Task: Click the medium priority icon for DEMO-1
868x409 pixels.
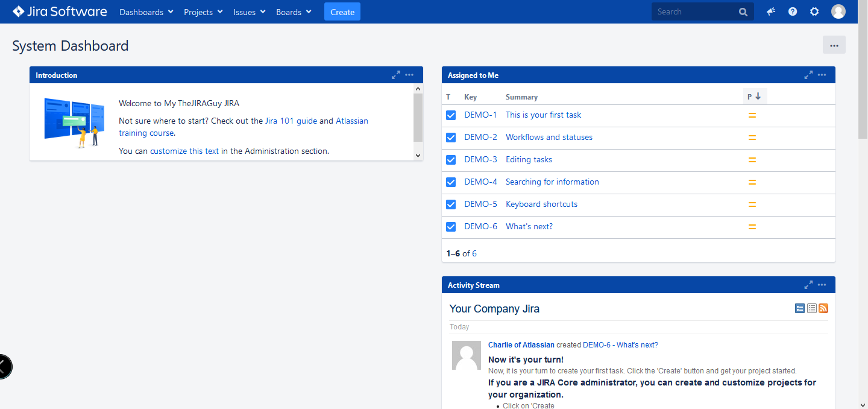Action: click(752, 115)
